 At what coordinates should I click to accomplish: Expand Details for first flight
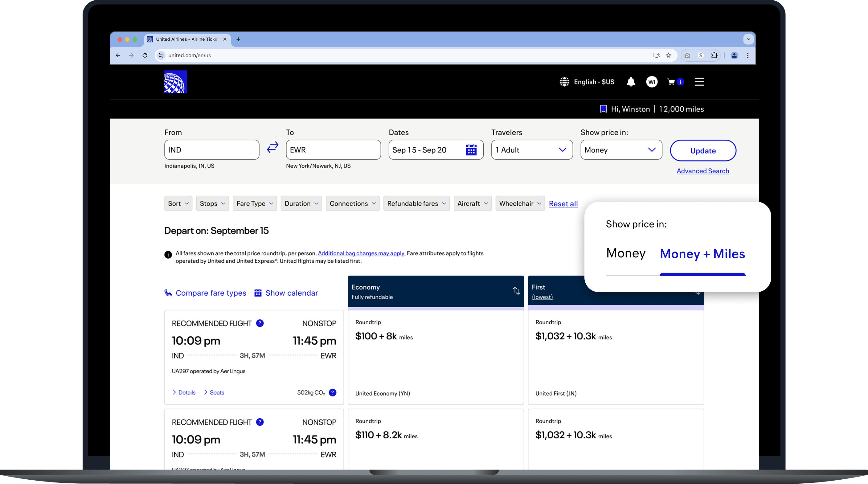pos(184,392)
